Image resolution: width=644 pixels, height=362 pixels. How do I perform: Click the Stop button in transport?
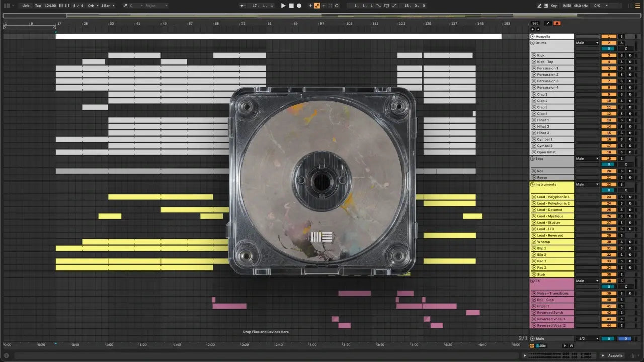[x=291, y=6]
